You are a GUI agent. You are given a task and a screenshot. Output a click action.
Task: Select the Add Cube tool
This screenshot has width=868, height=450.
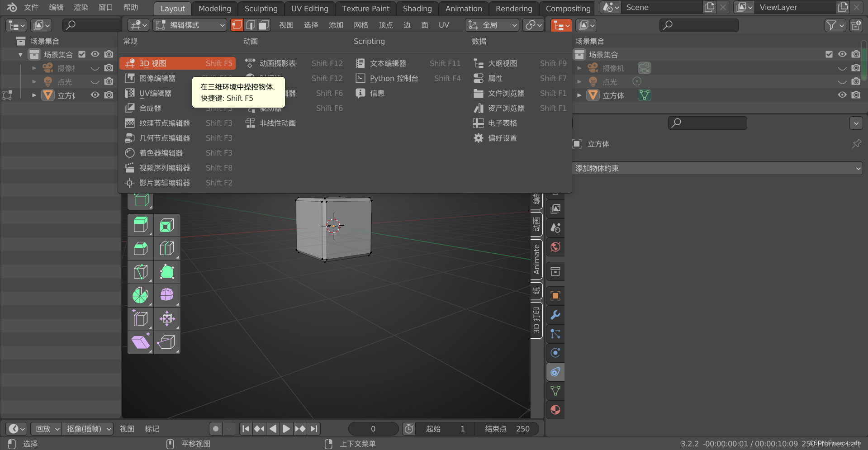[x=141, y=200]
